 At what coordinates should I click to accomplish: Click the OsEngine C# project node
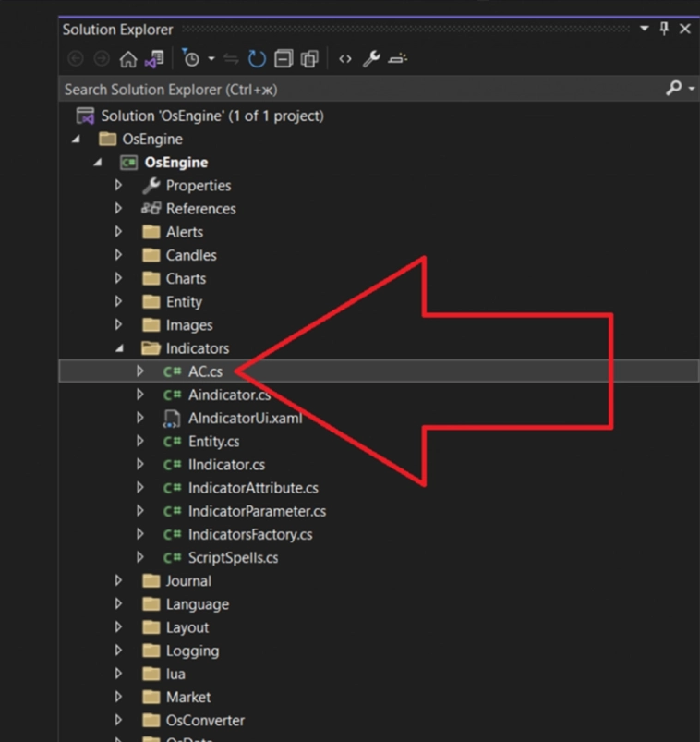point(175,163)
